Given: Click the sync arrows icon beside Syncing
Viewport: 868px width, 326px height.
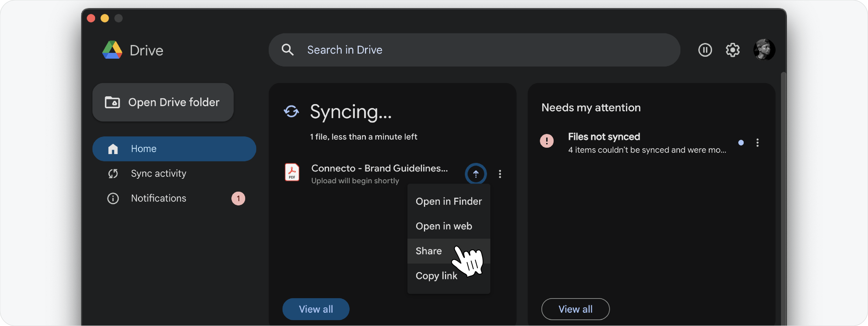Looking at the screenshot, I should click(x=291, y=112).
